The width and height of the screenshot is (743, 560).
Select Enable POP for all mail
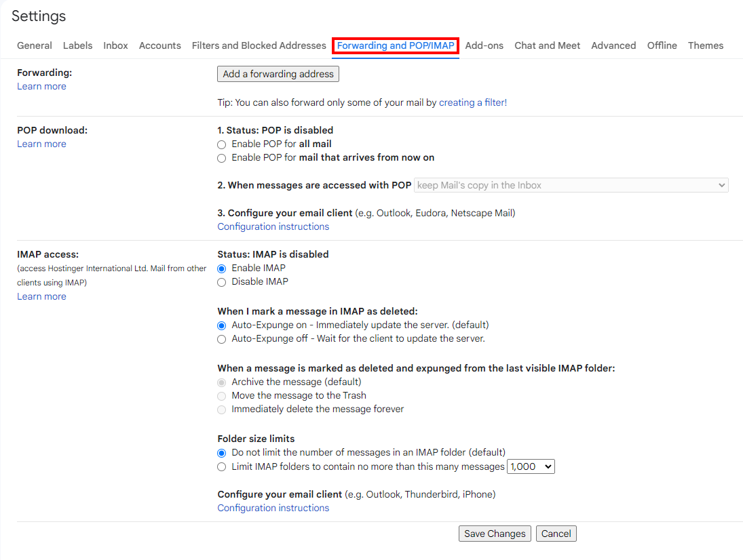[x=221, y=144]
